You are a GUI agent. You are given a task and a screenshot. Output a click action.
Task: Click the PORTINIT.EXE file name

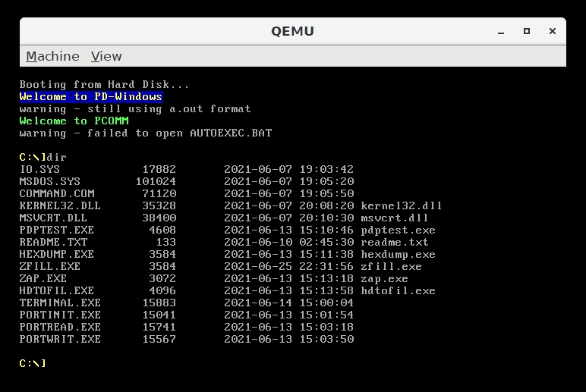coord(60,315)
